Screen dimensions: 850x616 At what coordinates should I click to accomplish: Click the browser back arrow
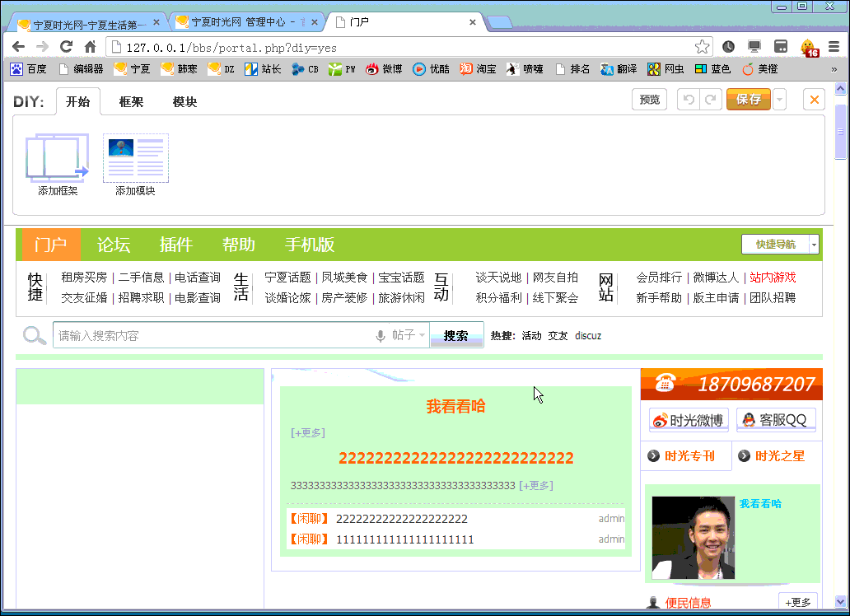tap(18, 47)
